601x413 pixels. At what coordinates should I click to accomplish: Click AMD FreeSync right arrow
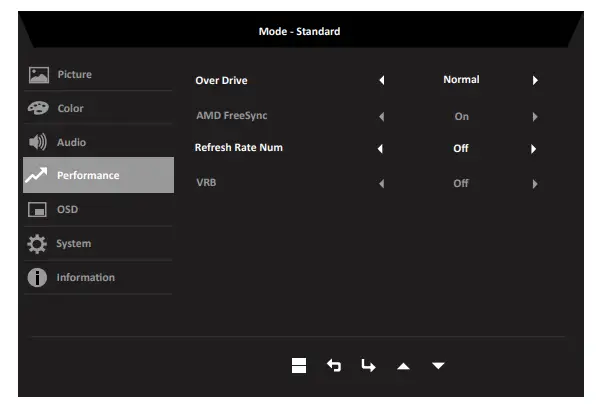[x=535, y=116]
